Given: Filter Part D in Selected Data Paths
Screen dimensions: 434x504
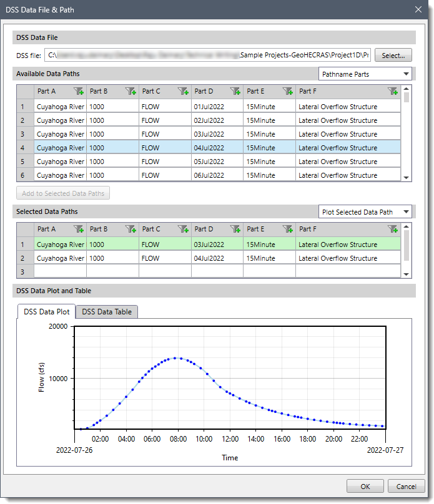Looking at the screenshot, I should [x=235, y=229].
